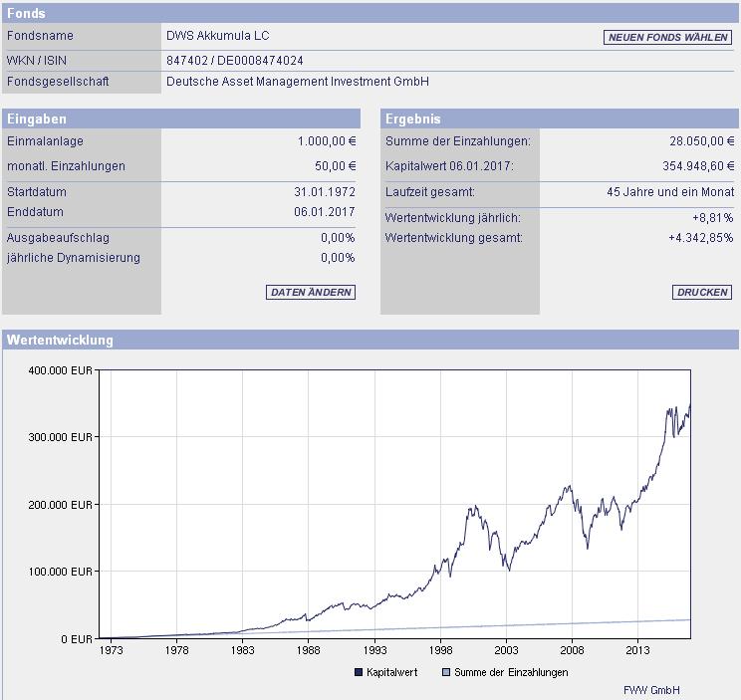
Task: Select the dark Kapitalwert legend swatch
Action: pos(359,672)
